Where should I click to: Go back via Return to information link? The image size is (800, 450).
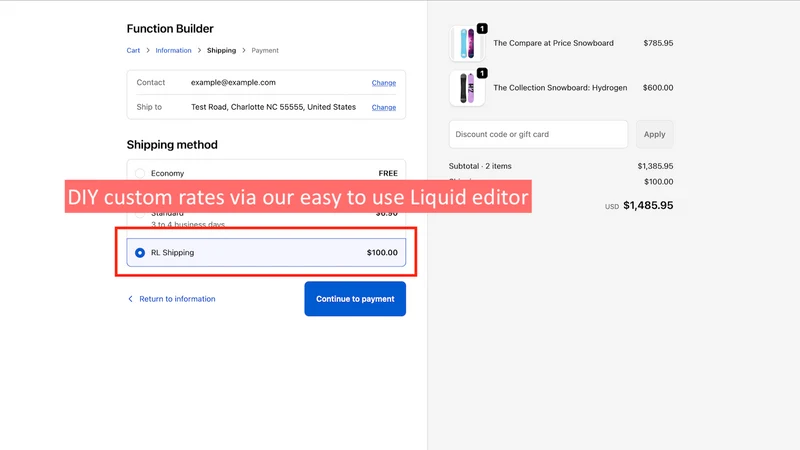[x=177, y=299]
